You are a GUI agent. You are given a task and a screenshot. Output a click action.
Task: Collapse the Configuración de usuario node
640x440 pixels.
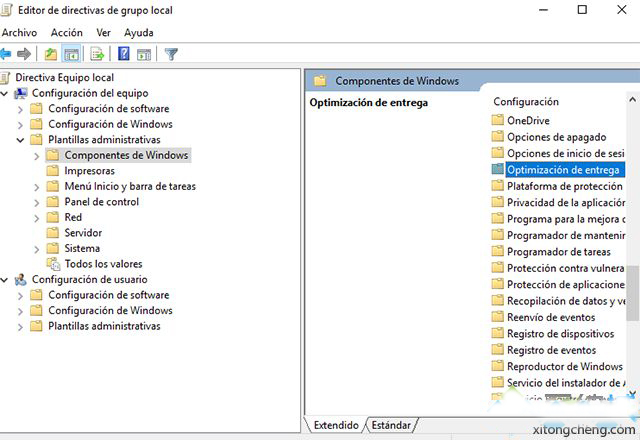click(x=4, y=280)
